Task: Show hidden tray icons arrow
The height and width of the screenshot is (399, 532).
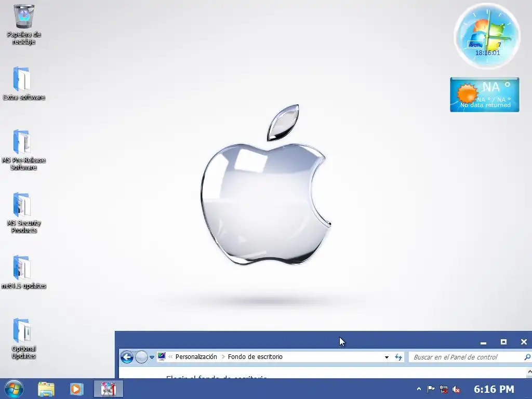Action: 419,389
